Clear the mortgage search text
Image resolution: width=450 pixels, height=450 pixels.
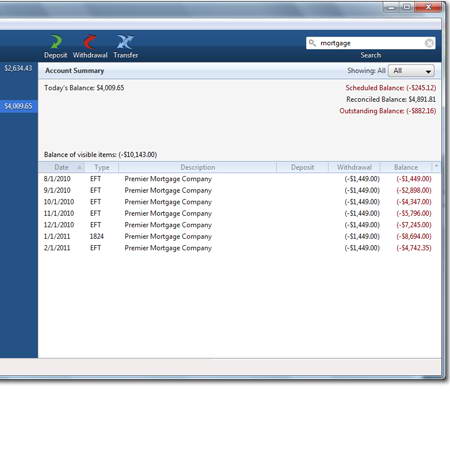click(429, 43)
